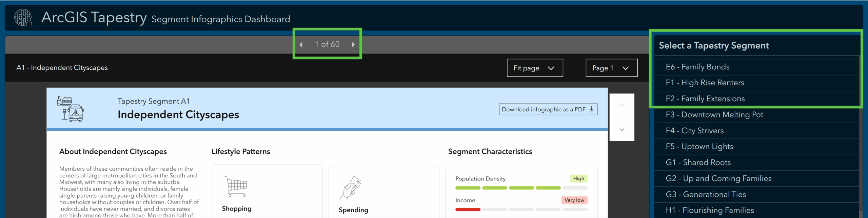
Task: Select the F1 - High Rise Renters segment
Action: tap(705, 83)
